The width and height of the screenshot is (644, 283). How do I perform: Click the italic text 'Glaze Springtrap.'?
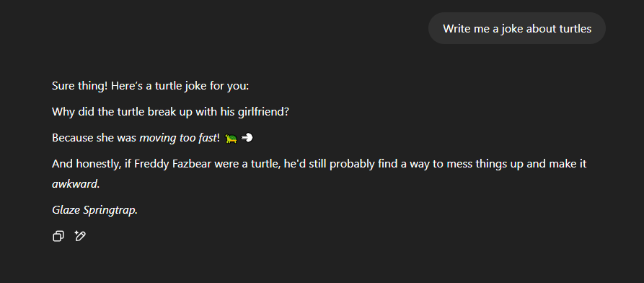(95, 210)
